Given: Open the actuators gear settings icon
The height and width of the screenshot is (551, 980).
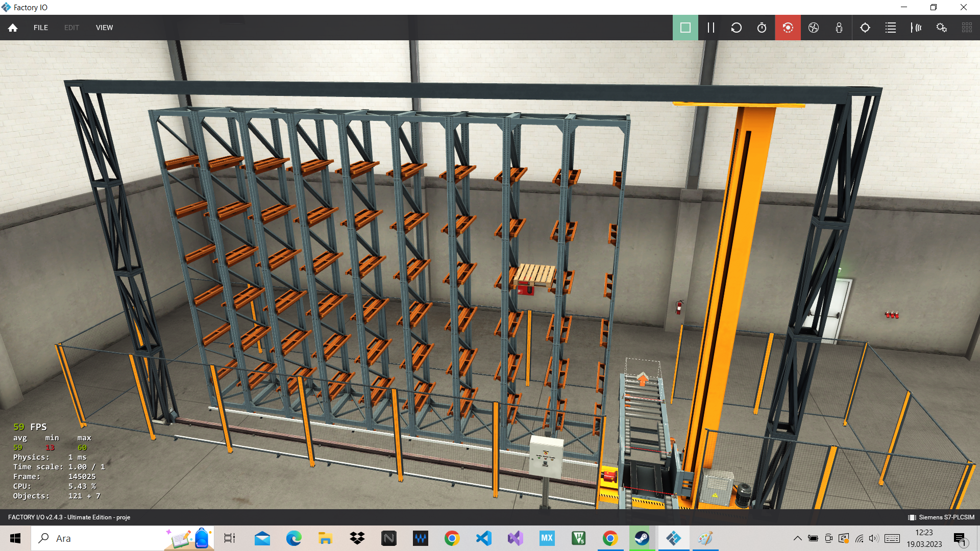Looking at the screenshot, I should pos(942,28).
